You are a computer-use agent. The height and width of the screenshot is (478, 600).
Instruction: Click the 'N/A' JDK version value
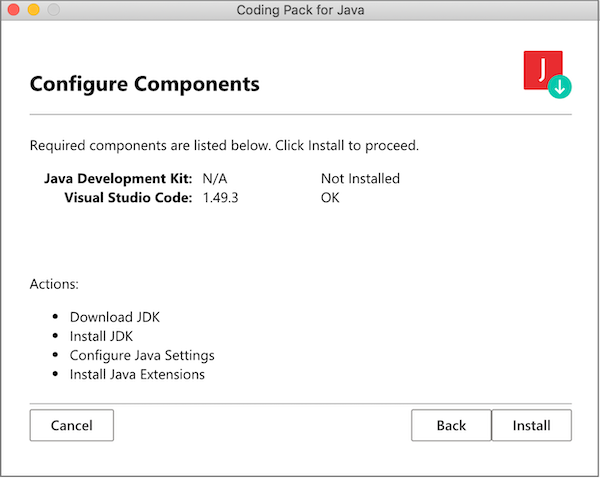215,179
